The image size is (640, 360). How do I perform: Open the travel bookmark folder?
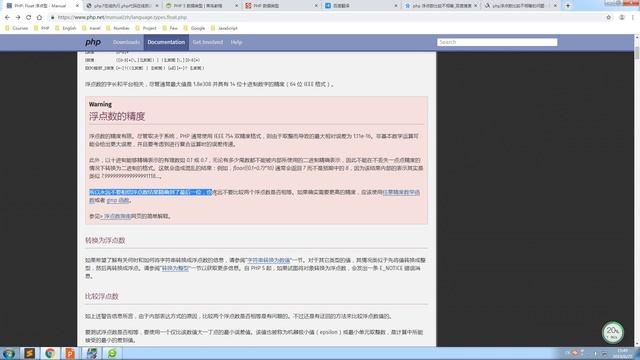tap(91, 28)
